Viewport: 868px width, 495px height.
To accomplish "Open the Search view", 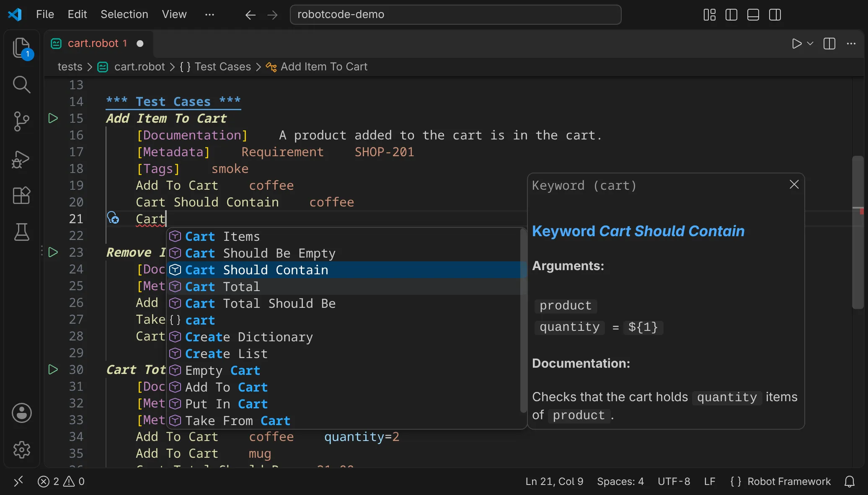I will tap(22, 85).
